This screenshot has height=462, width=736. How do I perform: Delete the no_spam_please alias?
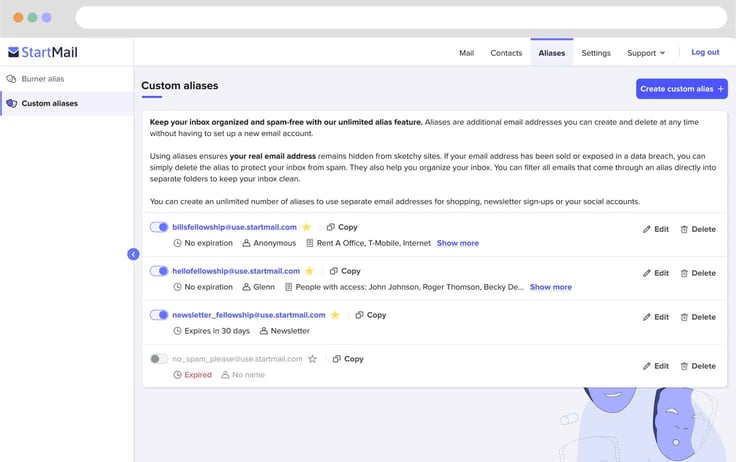click(x=698, y=366)
